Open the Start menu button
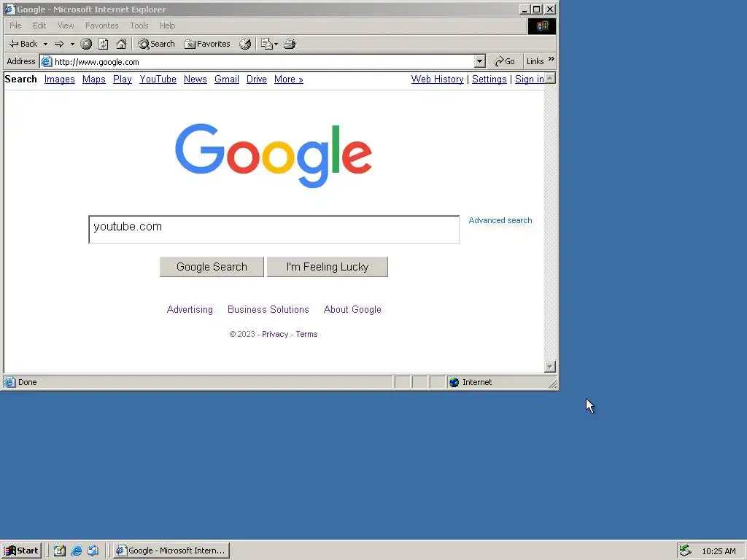This screenshot has height=560, width=747. click(21, 551)
